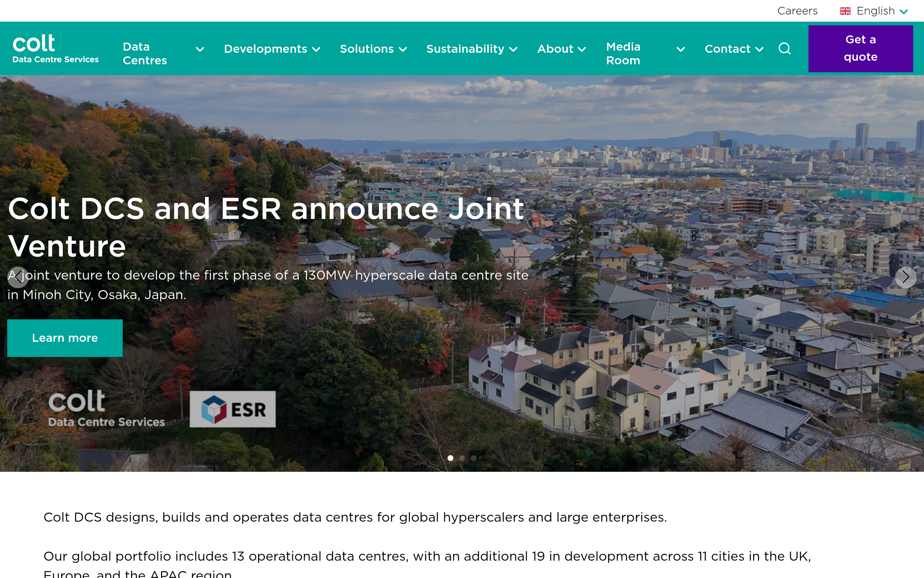
Task: Expand the Developments menu chevron
Action: 316,49
